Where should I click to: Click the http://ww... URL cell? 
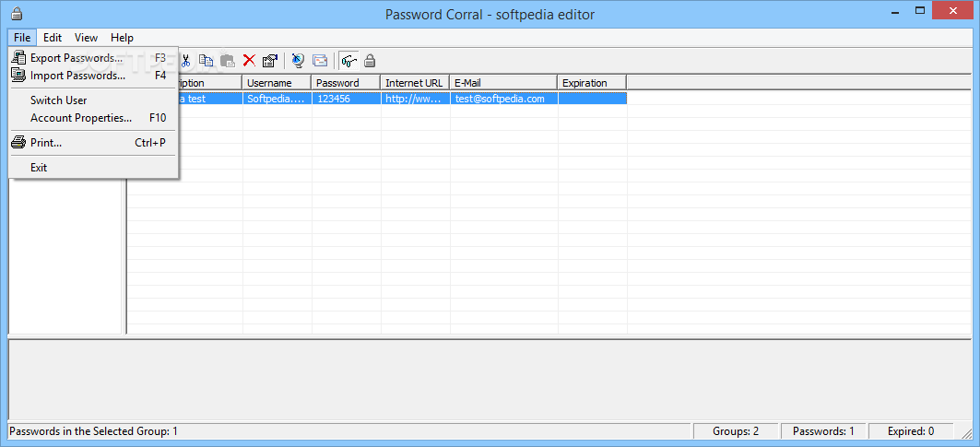[416, 98]
